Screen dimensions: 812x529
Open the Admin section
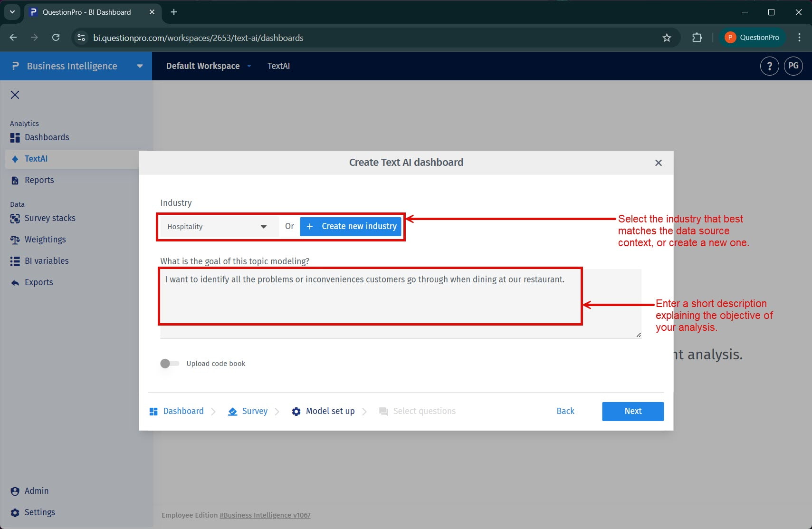pos(37,491)
